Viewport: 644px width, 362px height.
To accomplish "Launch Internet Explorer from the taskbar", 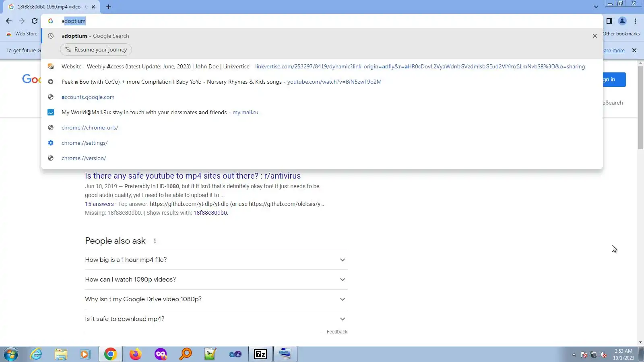I will [36, 354].
